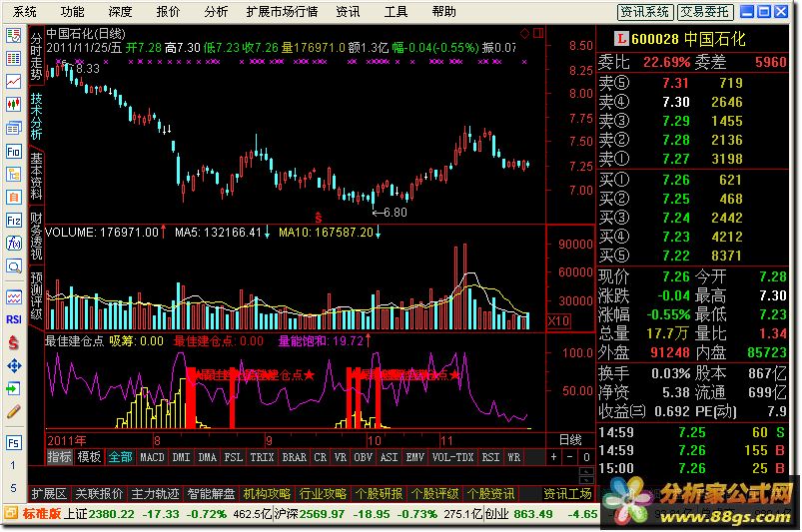The image size is (802, 532).
Task: Open the 工具 menu
Action: click(396, 11)
